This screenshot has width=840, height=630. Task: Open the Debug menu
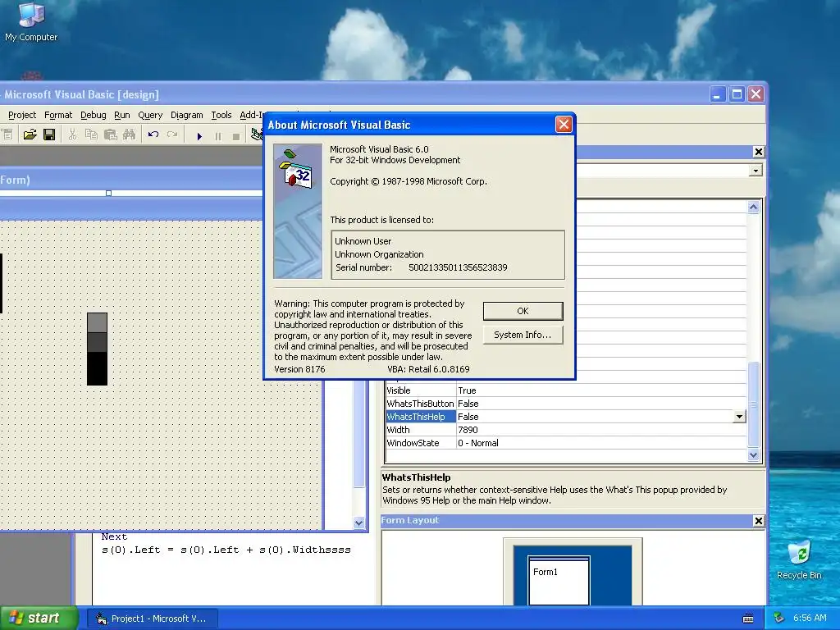94,115
